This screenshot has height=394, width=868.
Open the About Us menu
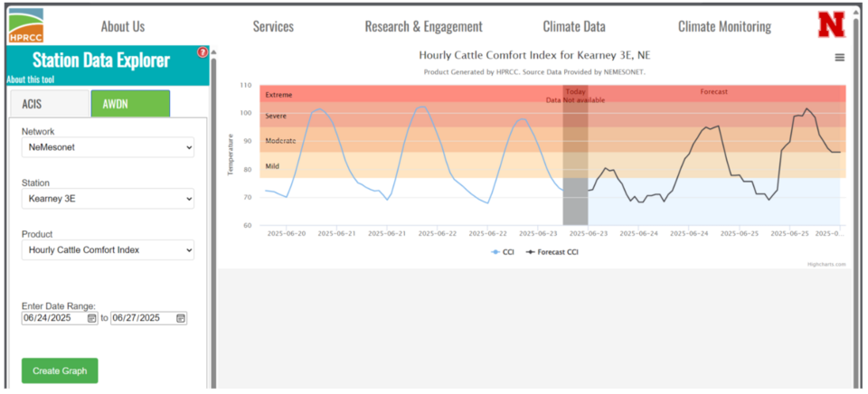pos(122,26)
